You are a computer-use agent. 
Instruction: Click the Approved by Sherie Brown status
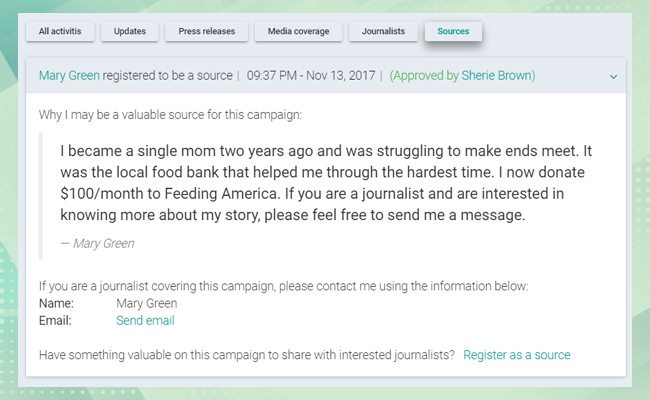point(462,75)
